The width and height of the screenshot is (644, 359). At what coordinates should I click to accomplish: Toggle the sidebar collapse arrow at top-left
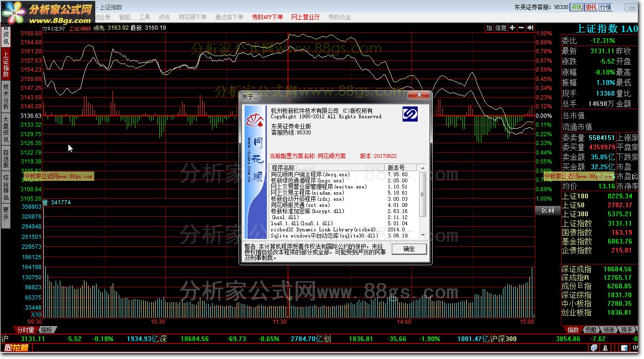coord(6,28)
